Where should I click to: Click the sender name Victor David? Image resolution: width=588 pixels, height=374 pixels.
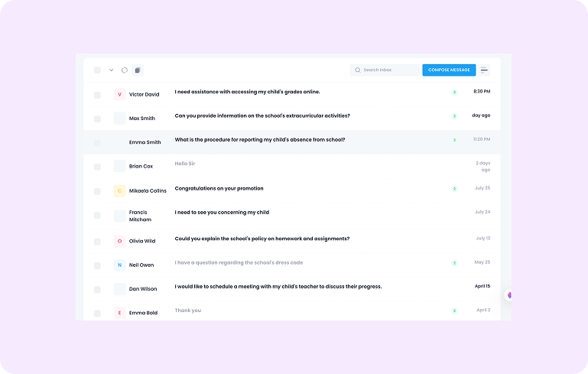point(144,95)
